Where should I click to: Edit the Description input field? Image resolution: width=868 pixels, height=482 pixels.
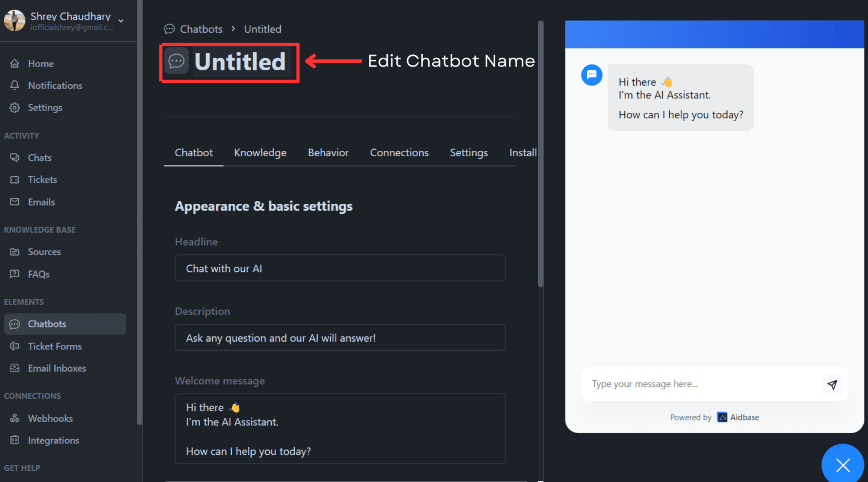pos(340,338)
